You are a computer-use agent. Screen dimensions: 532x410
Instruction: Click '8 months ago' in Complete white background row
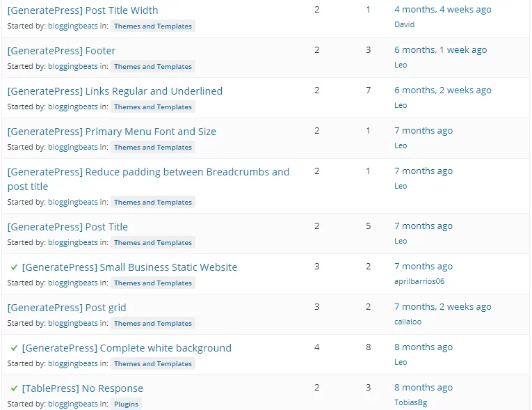(x=424, y=347)
